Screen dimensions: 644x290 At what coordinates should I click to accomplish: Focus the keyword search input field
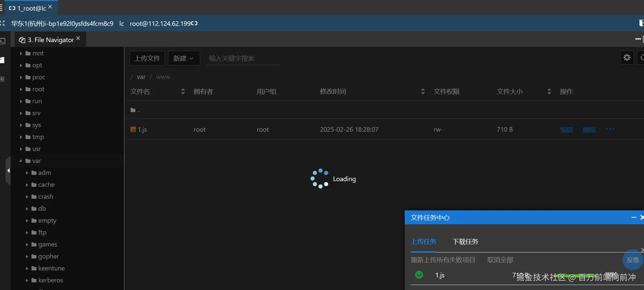(243, 58)
